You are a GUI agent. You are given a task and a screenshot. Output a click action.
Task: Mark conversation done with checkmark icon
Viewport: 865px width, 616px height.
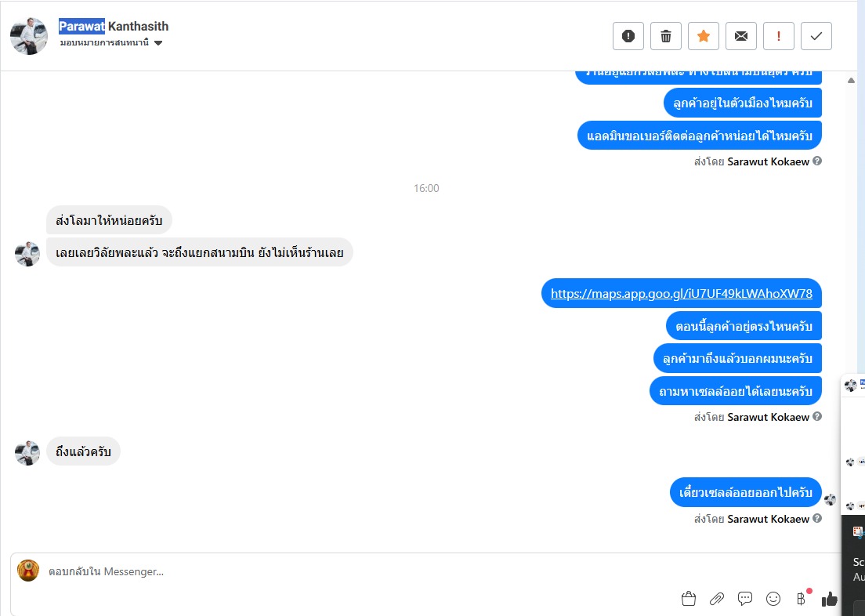click(816, 36)
